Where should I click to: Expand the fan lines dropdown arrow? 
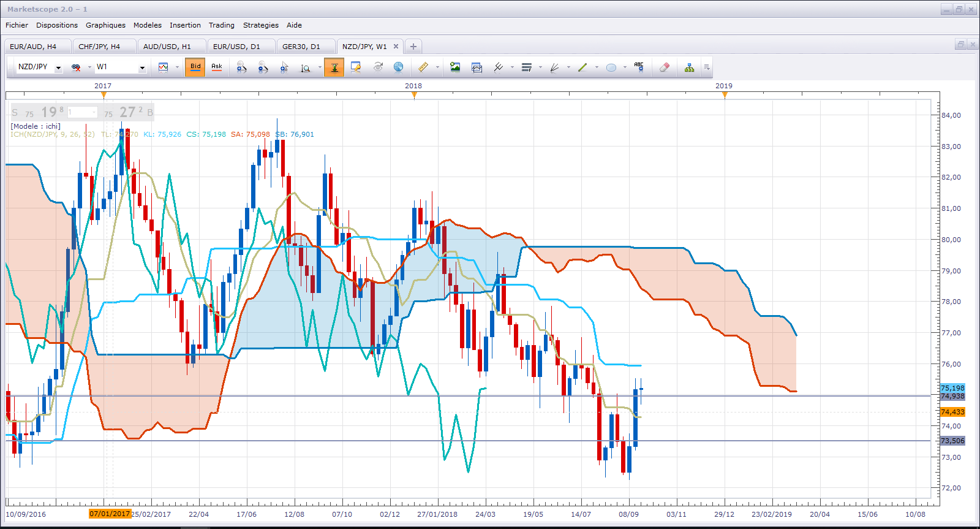coord(568,67)
